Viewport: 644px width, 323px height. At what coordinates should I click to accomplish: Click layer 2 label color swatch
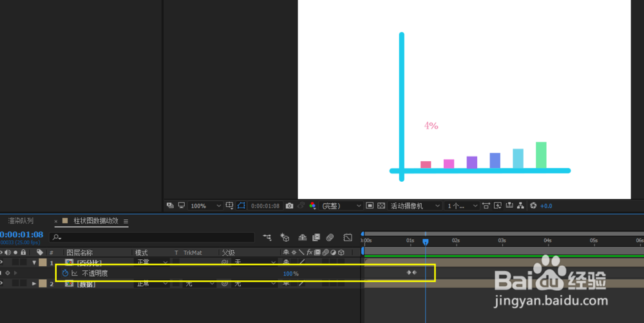pyautogui.click(x=43, y=284)
